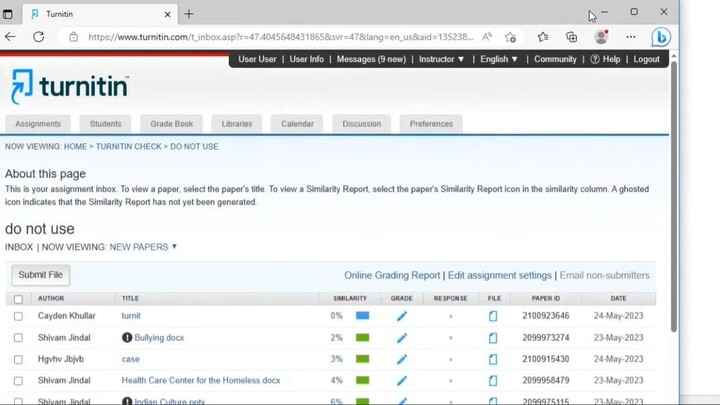Open the green 3% similarity bar for case

pyautogui.click(x=362, y=359)
